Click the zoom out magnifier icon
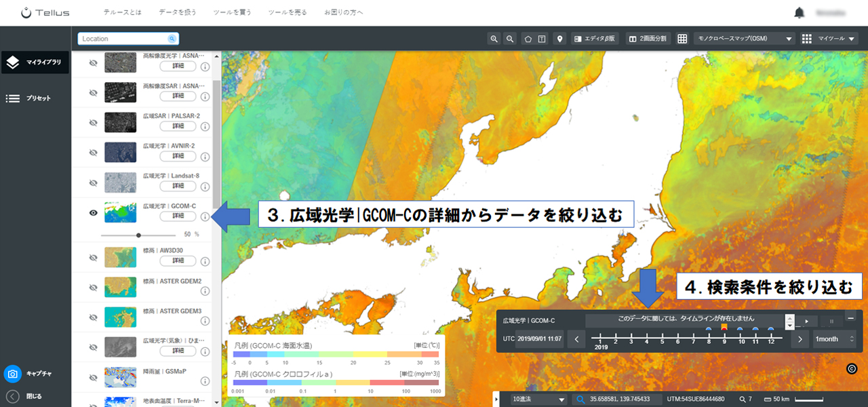This screenshot has width=868, height=407. click(510, 39)
